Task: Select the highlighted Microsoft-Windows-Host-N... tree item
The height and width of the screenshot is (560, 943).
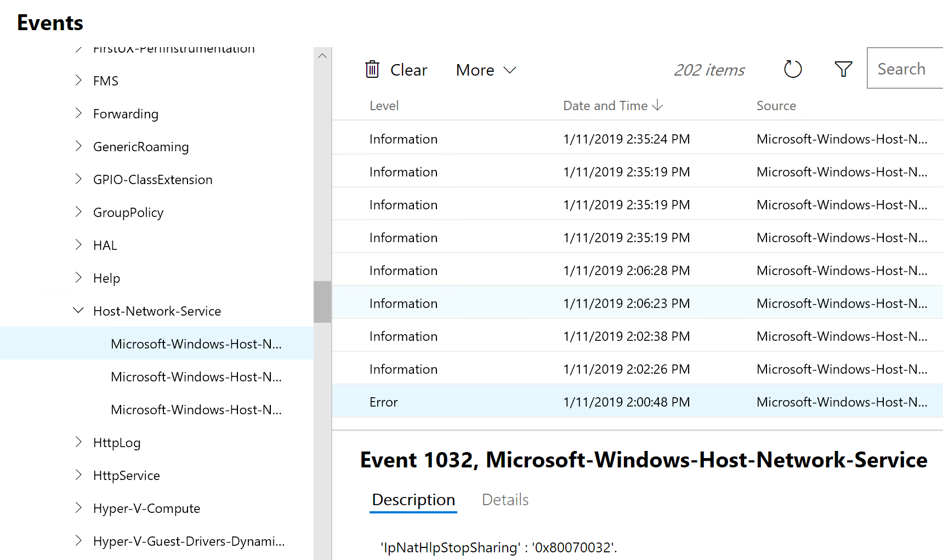Action: (157, 344)
